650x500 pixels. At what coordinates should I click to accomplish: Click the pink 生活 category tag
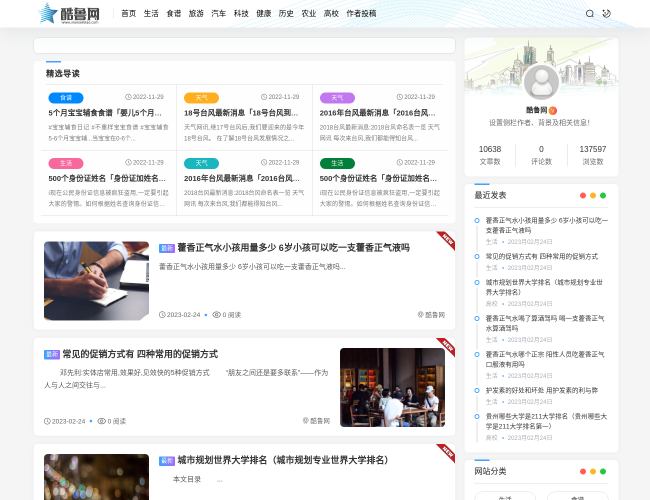click(x=66, y=163)
